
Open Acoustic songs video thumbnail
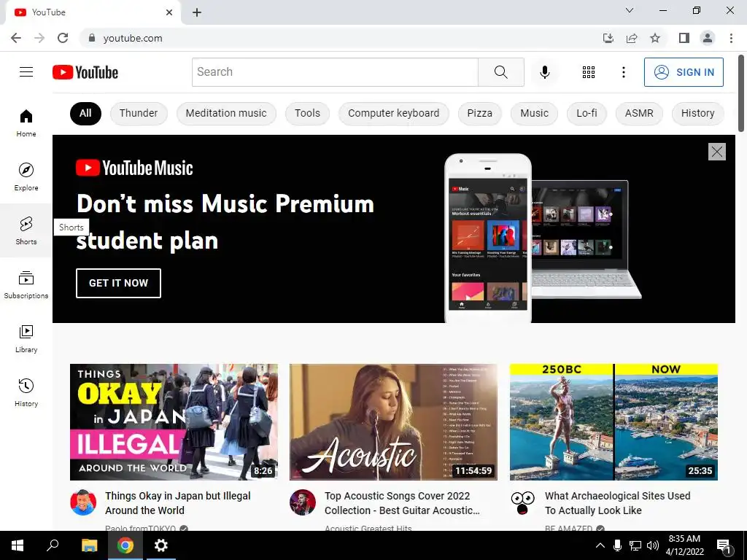(x=393, y=422)
